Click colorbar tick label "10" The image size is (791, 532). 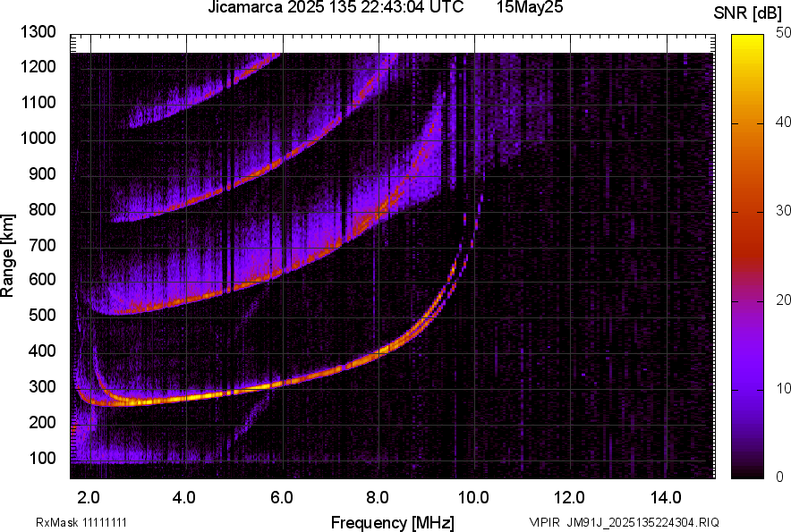point(784,388)
